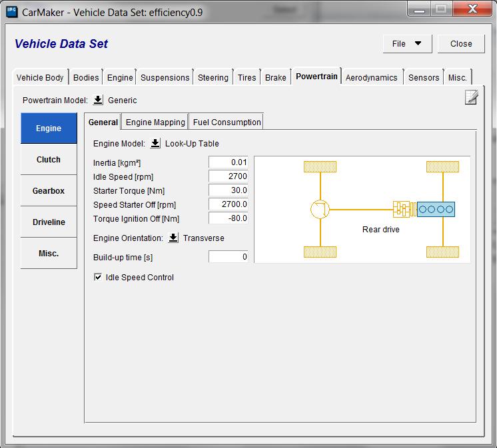
Task: Click the 'Generic' powertrain model text
Action: (123, 100)
